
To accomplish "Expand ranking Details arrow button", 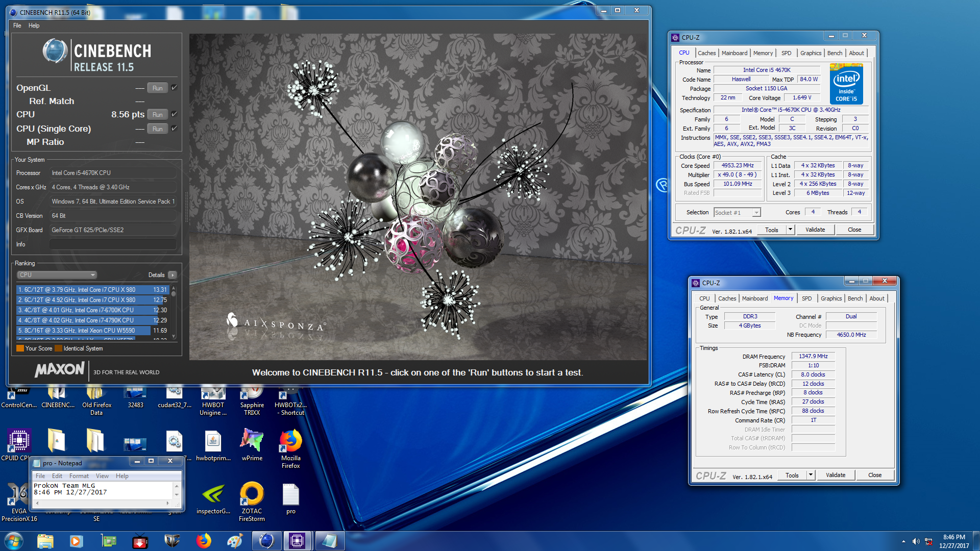I will (173, 274).
